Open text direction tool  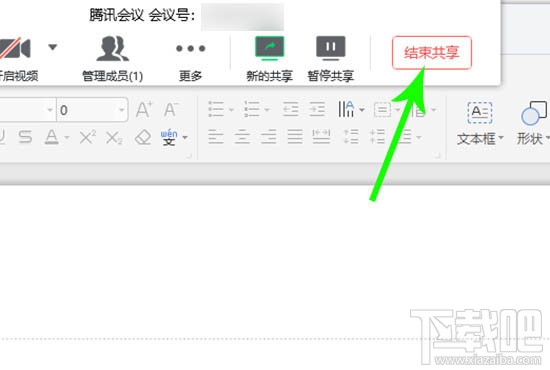click(x=346, y=109)
